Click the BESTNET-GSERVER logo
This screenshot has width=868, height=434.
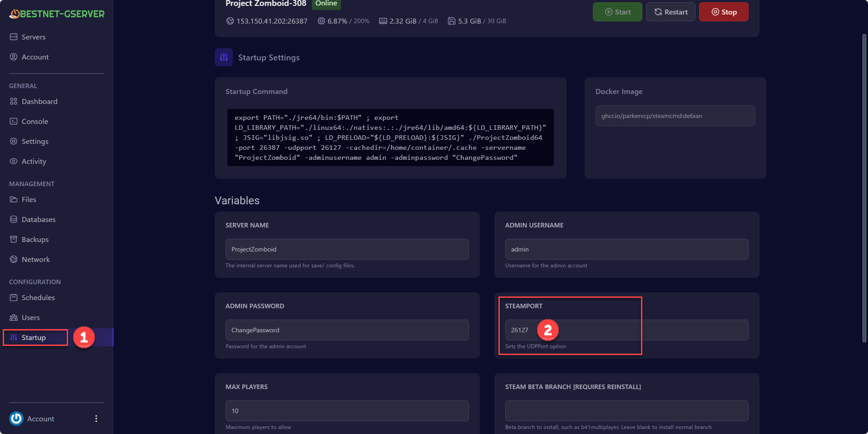tap(57, 14)
